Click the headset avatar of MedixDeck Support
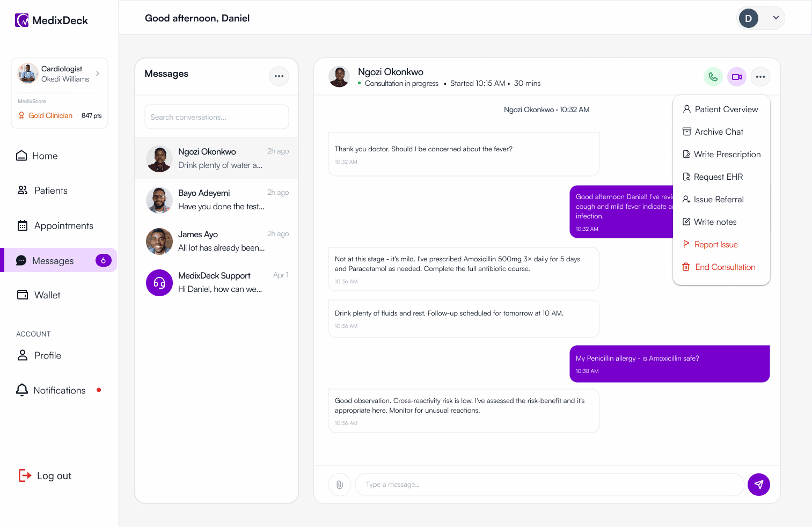Screen dimensions: 812x527 tap(159, 283)
